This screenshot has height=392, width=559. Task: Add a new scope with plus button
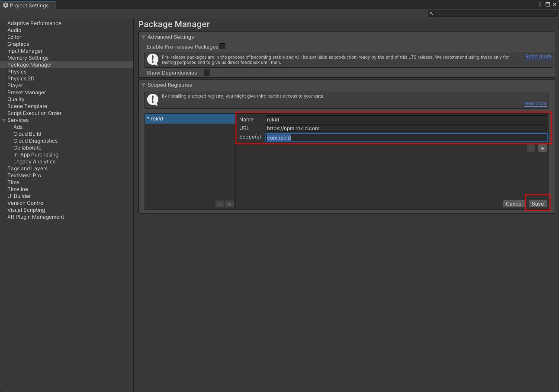(x=542, y=148)
